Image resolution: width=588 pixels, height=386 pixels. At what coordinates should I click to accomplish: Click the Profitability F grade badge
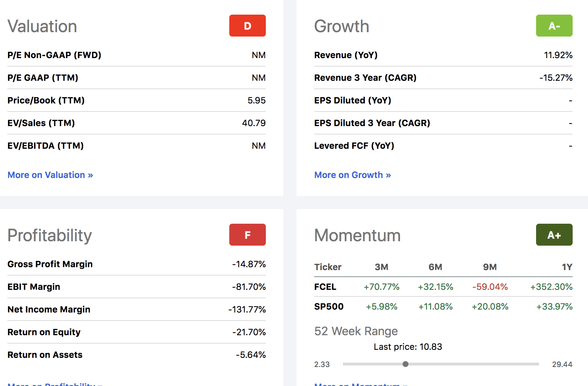coord(247,235)
